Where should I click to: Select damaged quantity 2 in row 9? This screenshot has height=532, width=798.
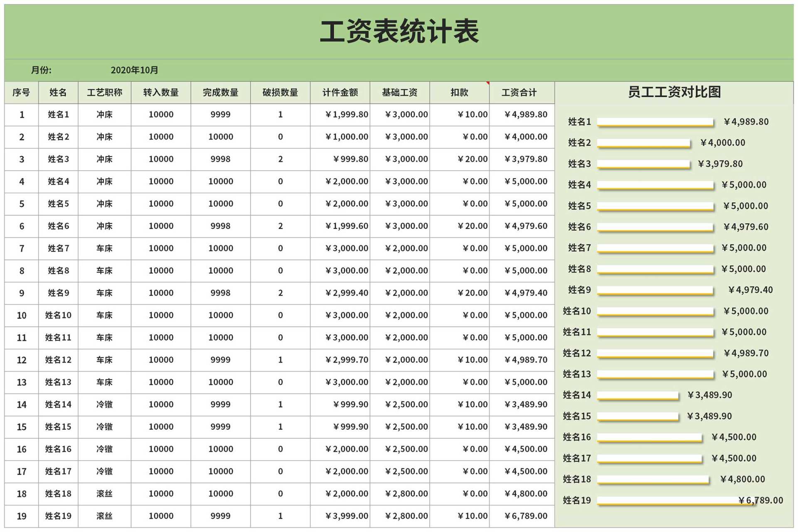point(281,293)
